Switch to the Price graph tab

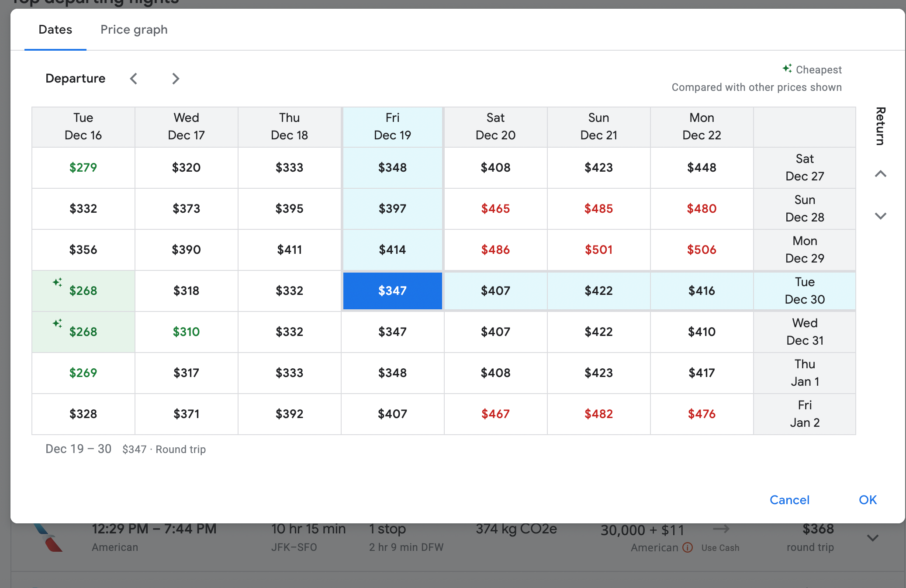tap(134, 30)
